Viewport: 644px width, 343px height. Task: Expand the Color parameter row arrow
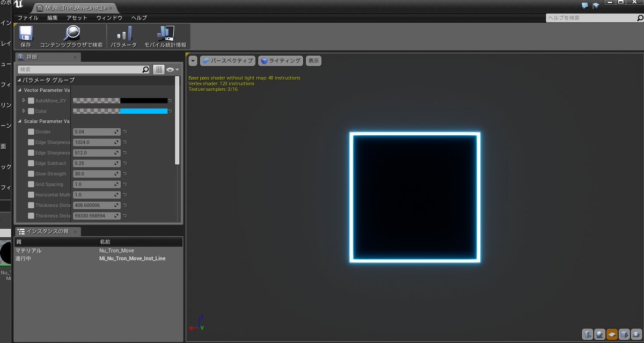point(24,111)
